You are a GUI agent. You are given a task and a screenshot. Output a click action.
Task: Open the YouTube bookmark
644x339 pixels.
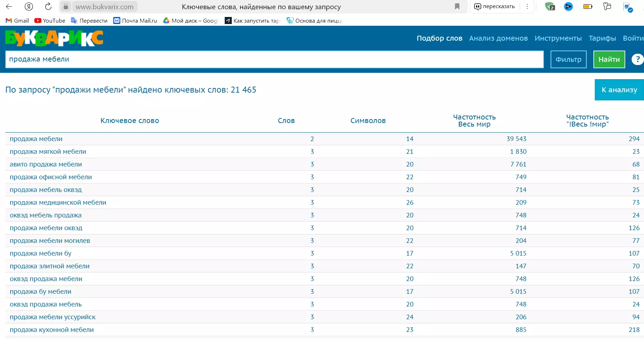(x=50, y=21)
